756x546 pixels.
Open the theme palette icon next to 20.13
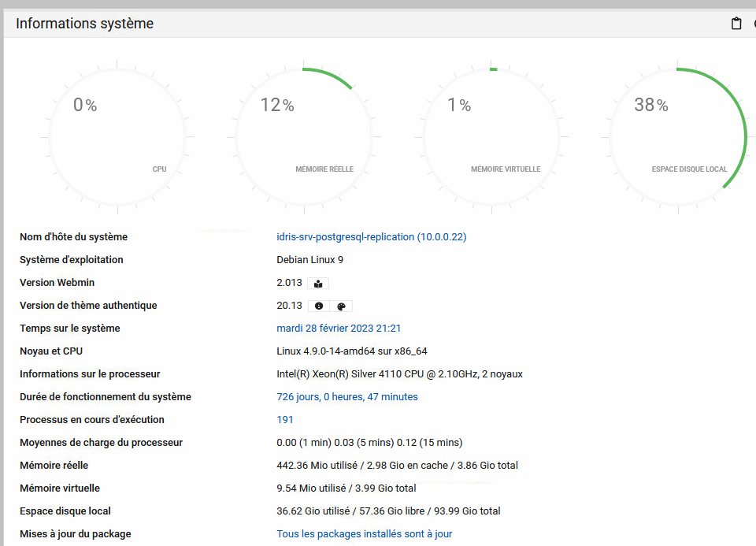click(341, 306)
